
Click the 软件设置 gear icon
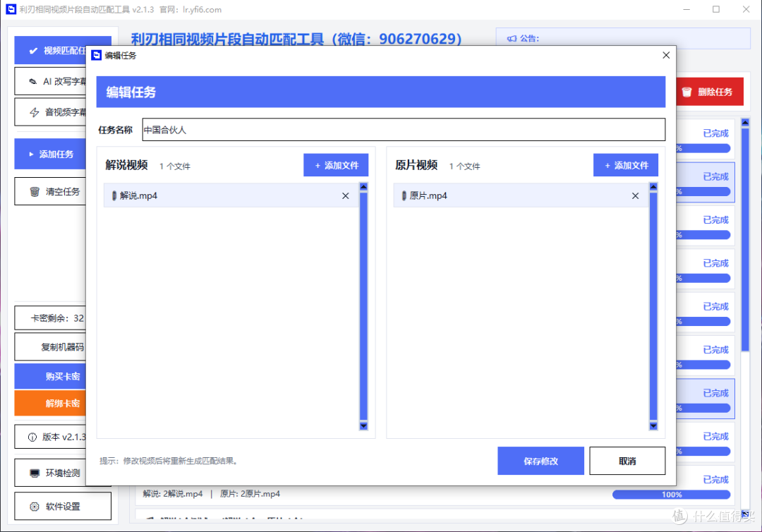click(35, 507)
